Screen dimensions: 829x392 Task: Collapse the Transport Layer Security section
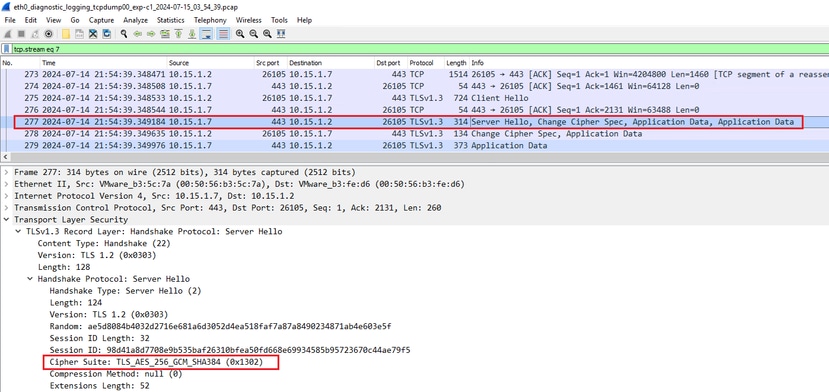click(5, 220)
